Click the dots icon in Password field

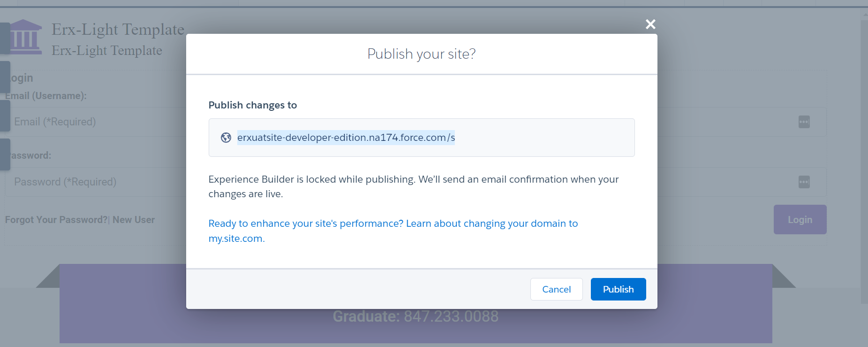coord(804,182)
